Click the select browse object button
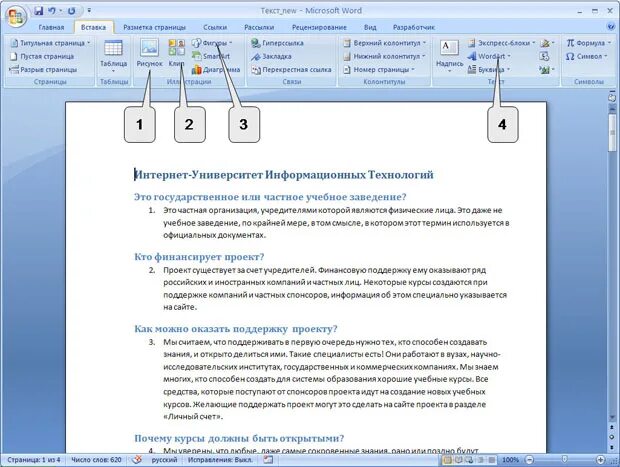 pos(612,437)
